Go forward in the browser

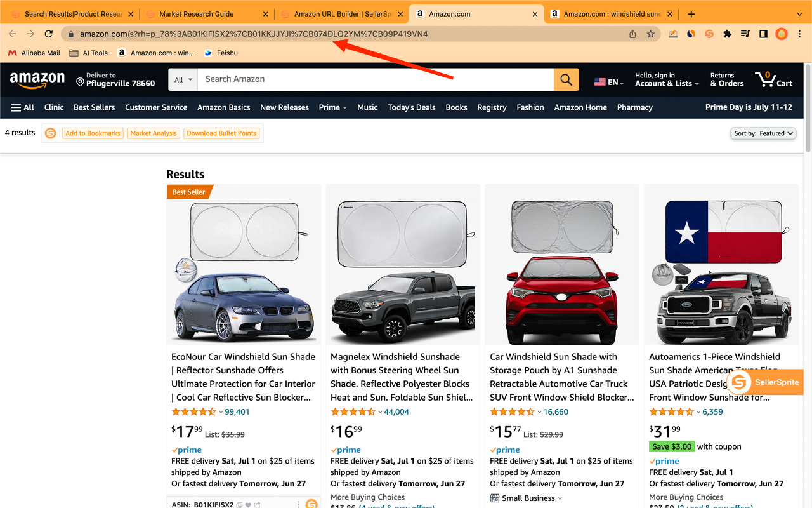click(30, 34)
